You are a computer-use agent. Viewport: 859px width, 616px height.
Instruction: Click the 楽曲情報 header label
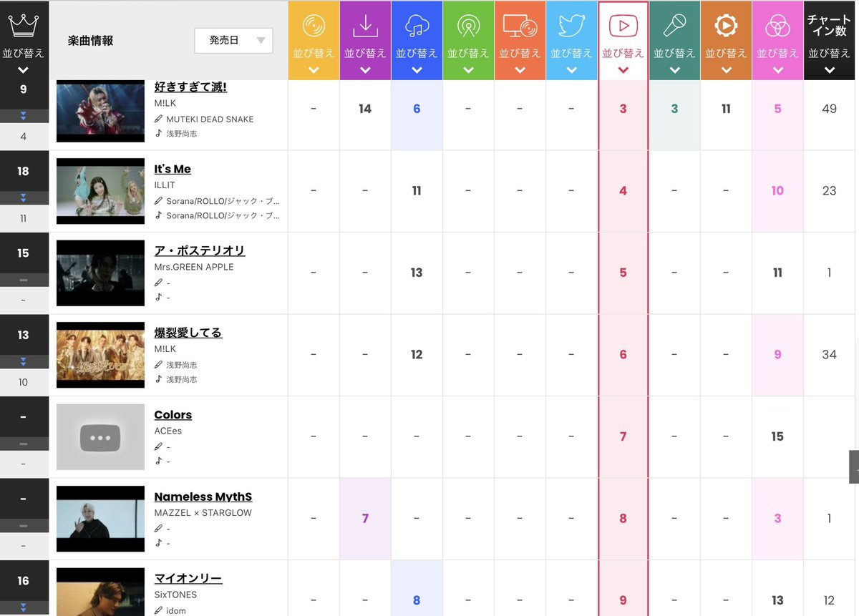click(x=91, y=41)
